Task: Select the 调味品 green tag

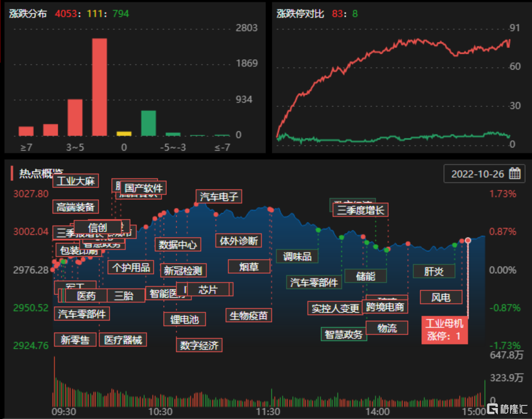Action: click(297, 256)
